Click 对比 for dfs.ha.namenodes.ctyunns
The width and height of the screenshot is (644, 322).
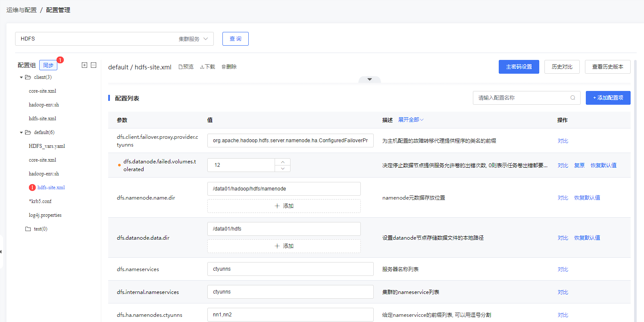[563, 315]
